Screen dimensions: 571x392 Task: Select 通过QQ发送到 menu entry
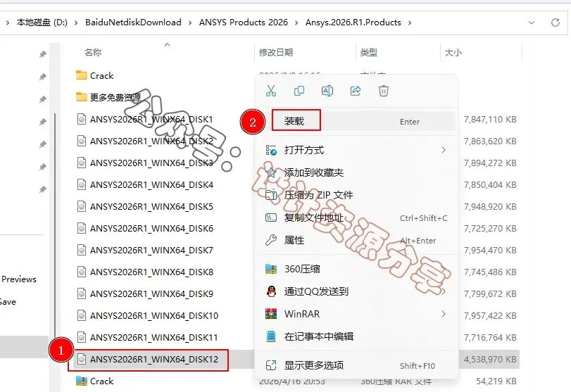point(357,291)
